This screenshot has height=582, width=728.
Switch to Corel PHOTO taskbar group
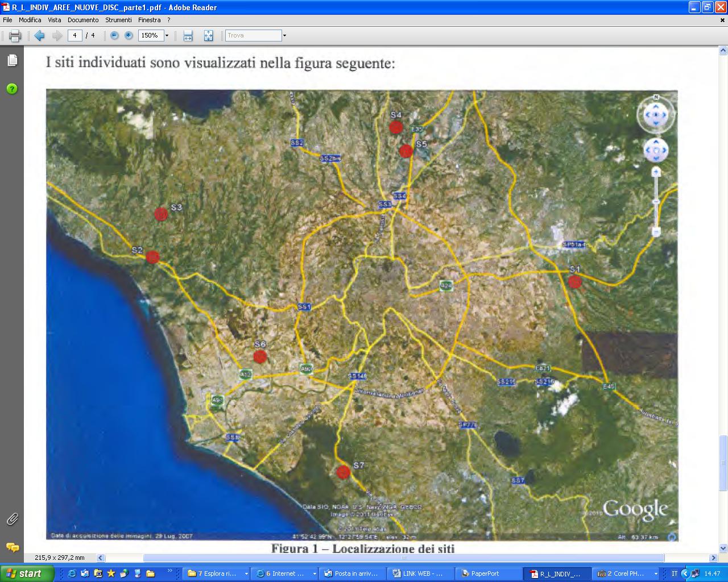pyautogui.click(x=626, y=573)
